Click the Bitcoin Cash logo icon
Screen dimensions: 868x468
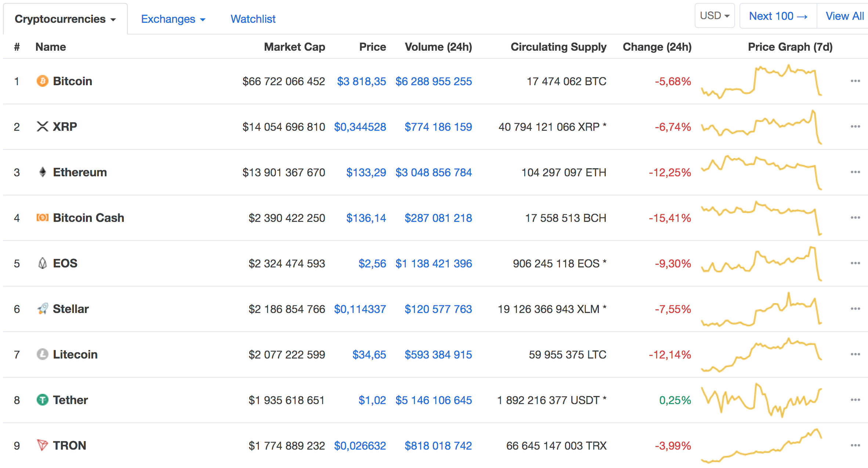pyautogui.click(x=43, y=217)
